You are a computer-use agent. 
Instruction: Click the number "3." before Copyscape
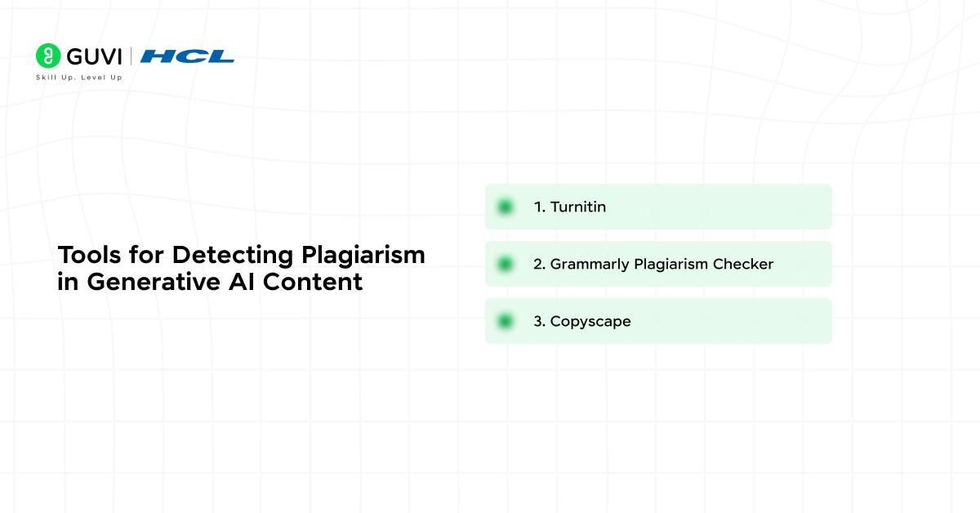pos(540,321)
